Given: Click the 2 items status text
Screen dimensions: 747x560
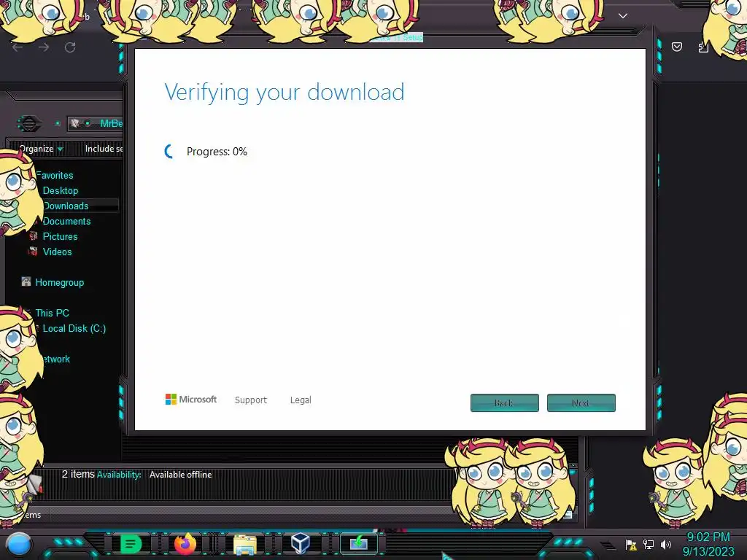Looking at the screenshot, I should click(78, 474).
